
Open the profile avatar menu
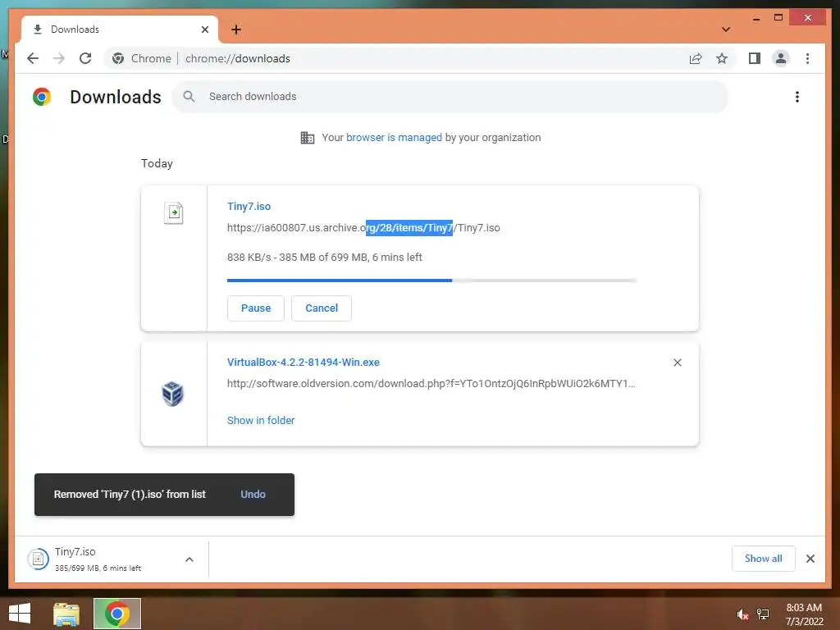point(781,58)
